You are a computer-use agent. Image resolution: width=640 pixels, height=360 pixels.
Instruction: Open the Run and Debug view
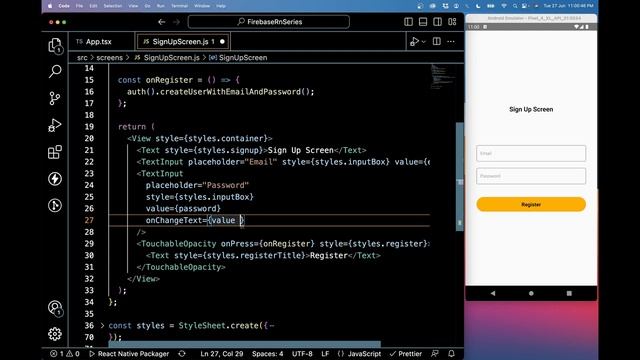coord(55,125)
